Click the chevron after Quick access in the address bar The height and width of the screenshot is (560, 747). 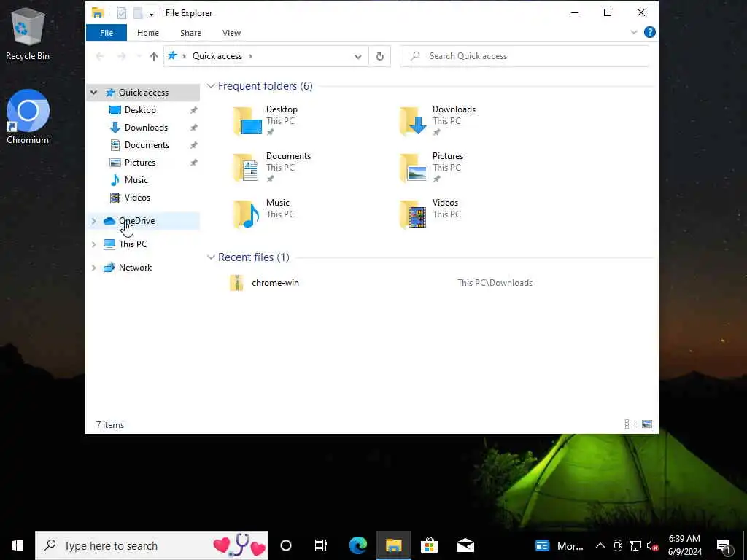[251, 57]
